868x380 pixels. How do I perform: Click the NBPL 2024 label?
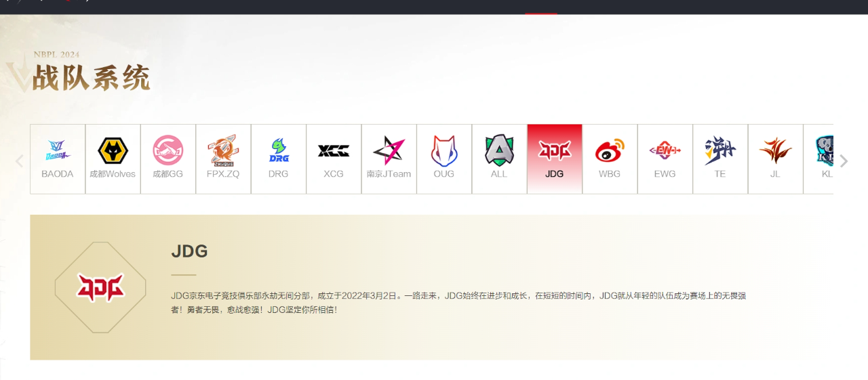pos(57,54)
